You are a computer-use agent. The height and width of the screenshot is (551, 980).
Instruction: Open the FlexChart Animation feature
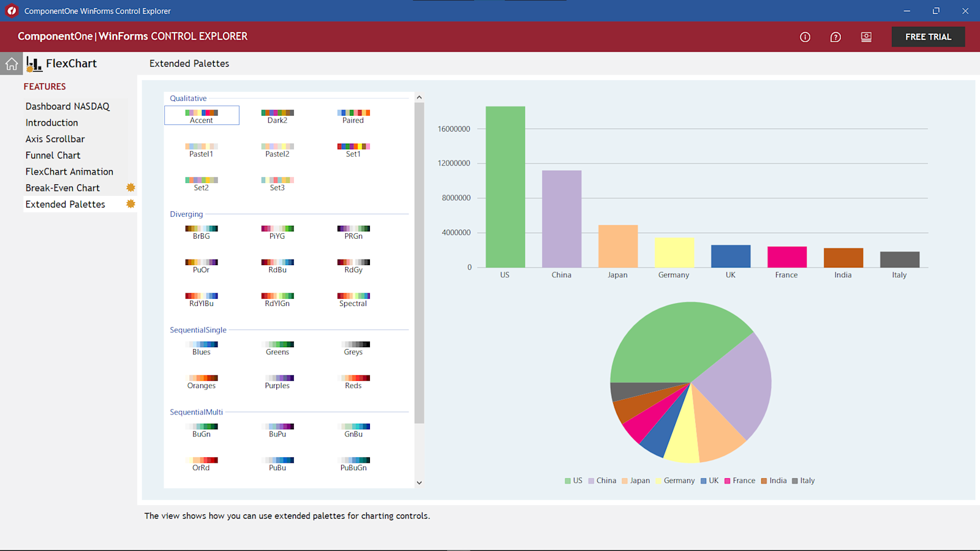click(x=69, y=171)
